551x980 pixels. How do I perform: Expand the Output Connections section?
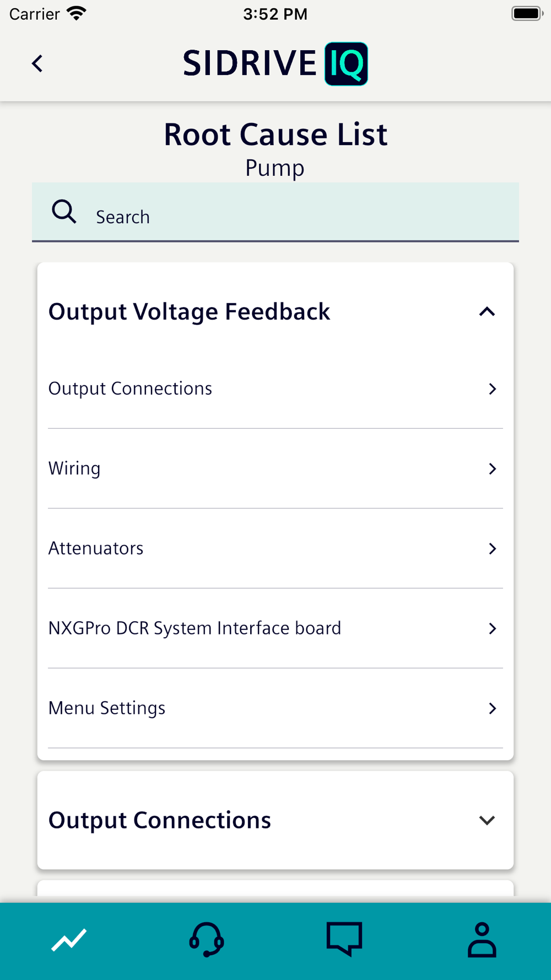coord(487,820)
